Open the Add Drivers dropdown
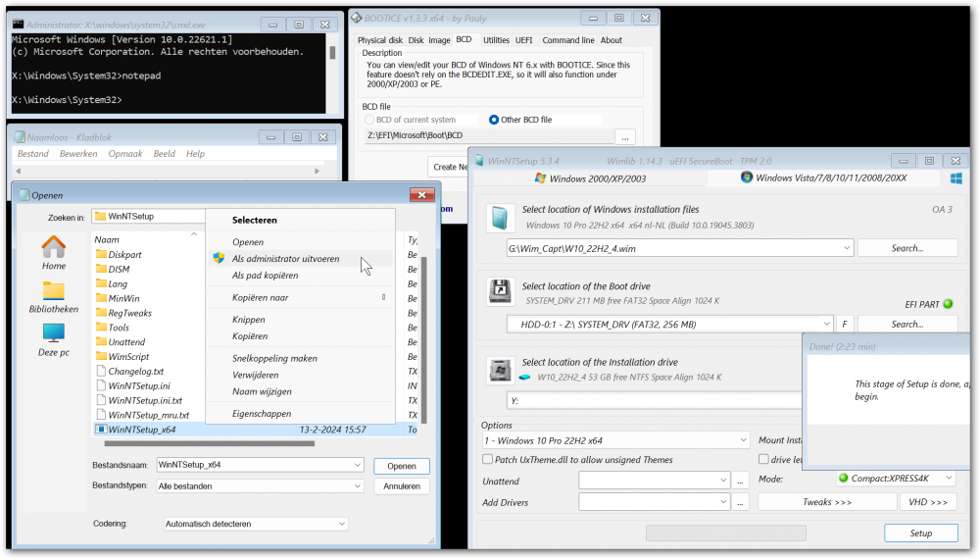Image resolution: width=980 pixels, height=559 pixels. tap(723, 502)
